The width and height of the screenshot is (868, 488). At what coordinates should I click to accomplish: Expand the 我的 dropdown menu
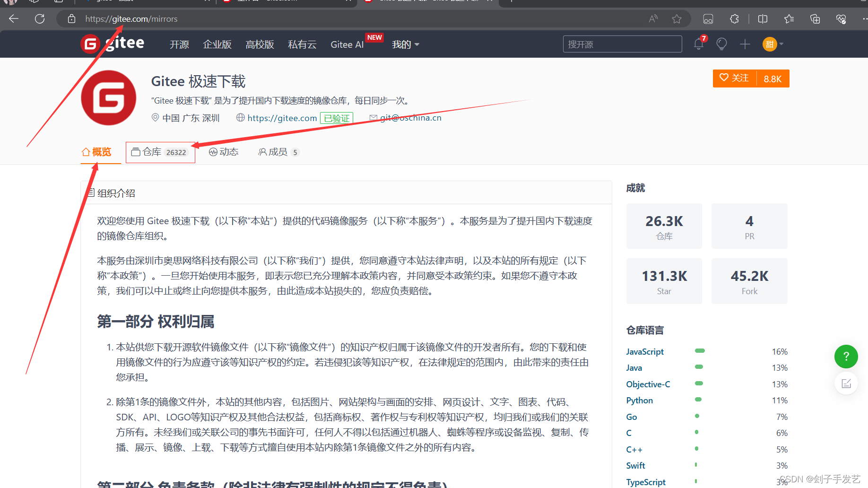pos(406,44)
